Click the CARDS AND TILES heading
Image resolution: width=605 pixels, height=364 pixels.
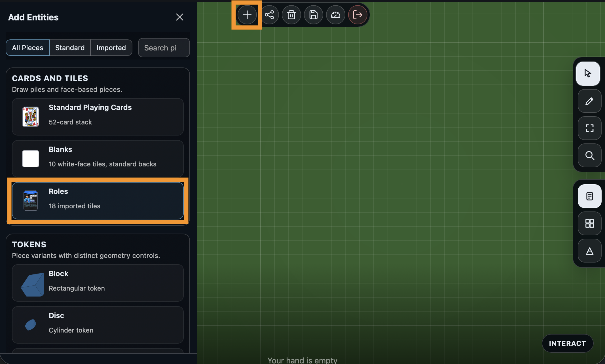tap(50, 78)
